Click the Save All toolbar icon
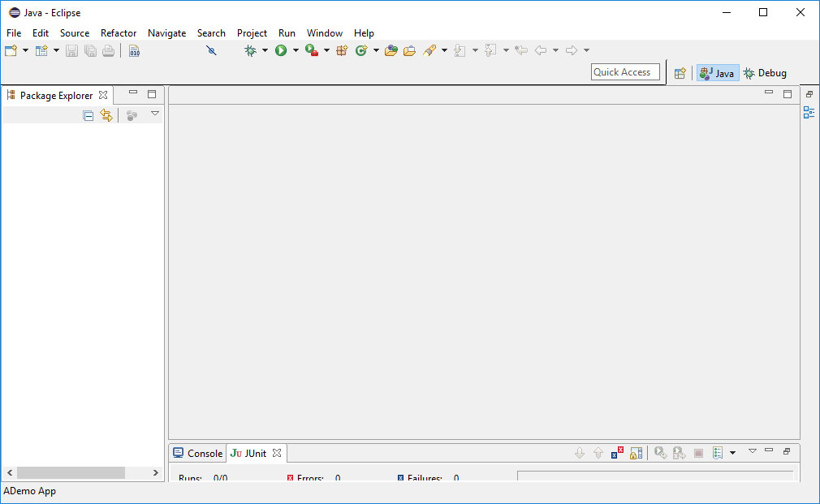The height and width of the screenshot is (504, 820). [90, 50]
